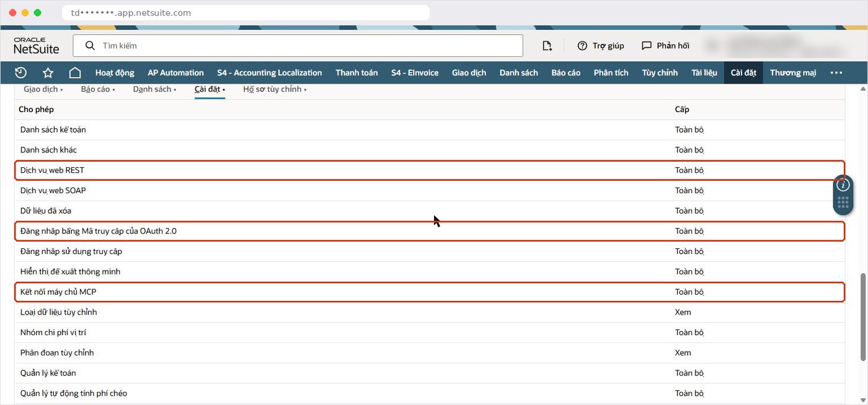
Task: Click the Oracle NetSuite logo
Action: click(37, 45)
